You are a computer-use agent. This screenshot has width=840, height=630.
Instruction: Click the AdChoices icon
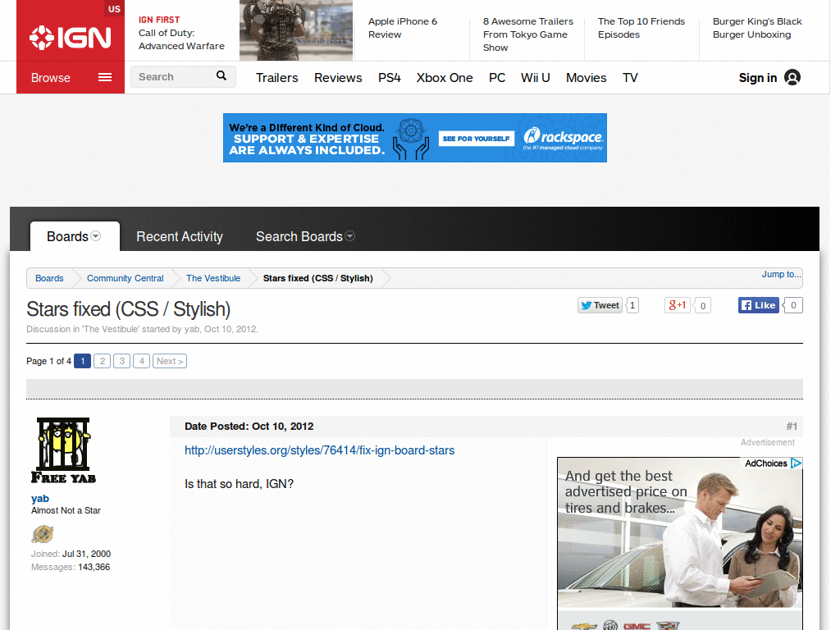point(796,463)
